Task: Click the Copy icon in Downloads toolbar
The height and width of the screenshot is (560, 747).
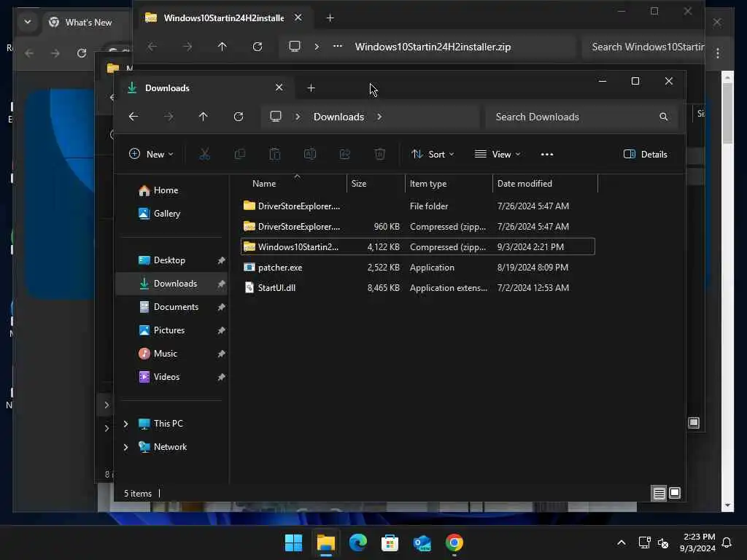Action: pyautogui.click(x=239, y=155)
